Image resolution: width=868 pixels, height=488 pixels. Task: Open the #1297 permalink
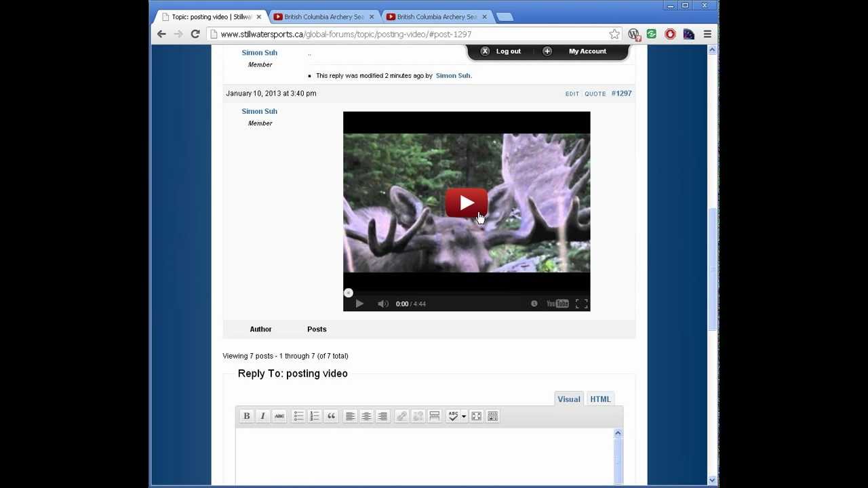(621, 94)
